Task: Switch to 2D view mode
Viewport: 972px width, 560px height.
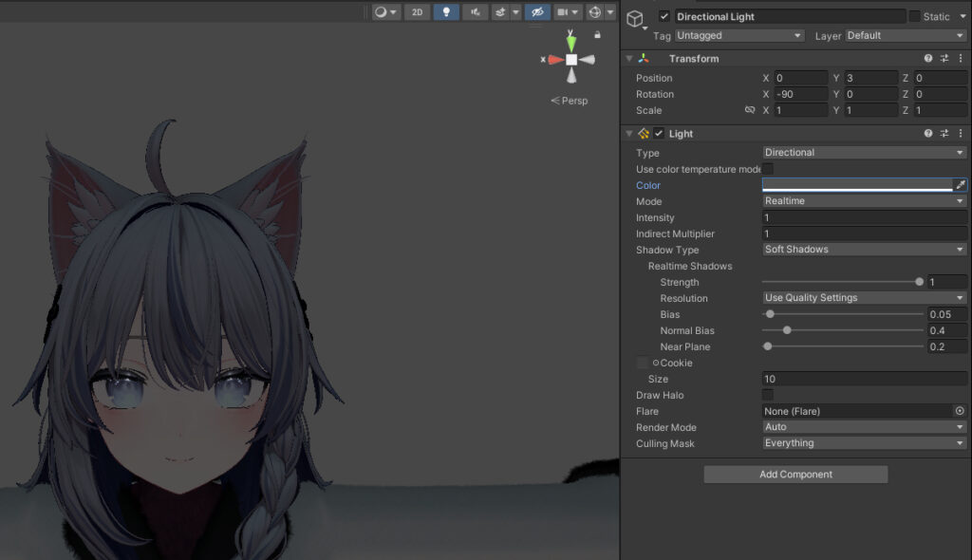Action: click(x=417, y=12)
